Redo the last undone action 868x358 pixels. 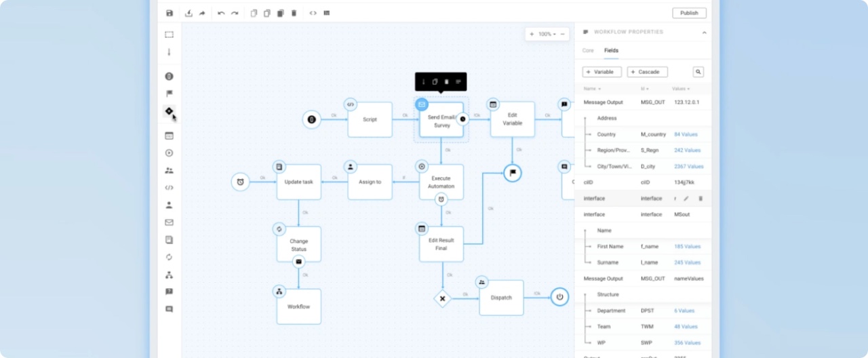(x=235, y=13)
